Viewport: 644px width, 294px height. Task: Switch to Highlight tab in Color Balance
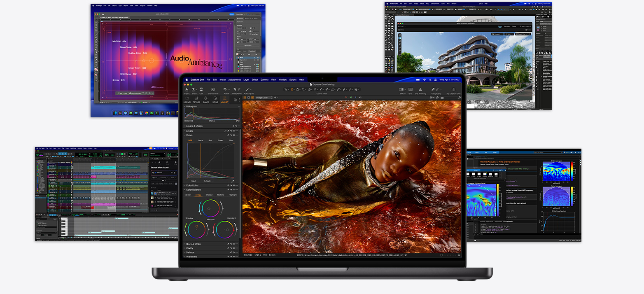click(233, 195)
